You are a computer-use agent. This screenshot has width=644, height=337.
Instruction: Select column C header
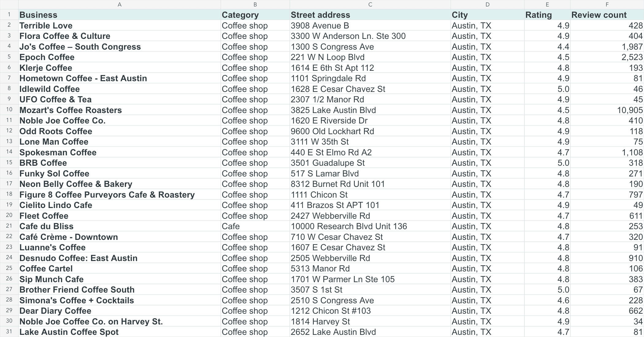(370, 5)
